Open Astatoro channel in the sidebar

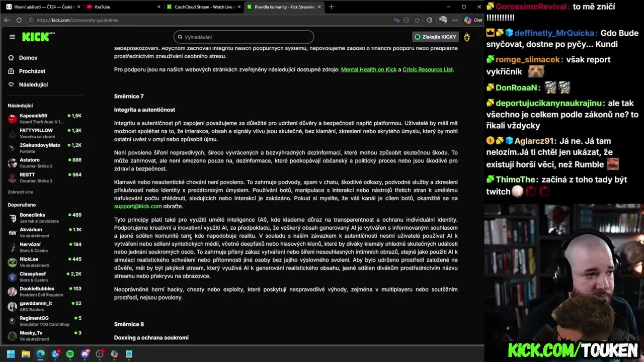pyautogui.click(x=44, y=163)
